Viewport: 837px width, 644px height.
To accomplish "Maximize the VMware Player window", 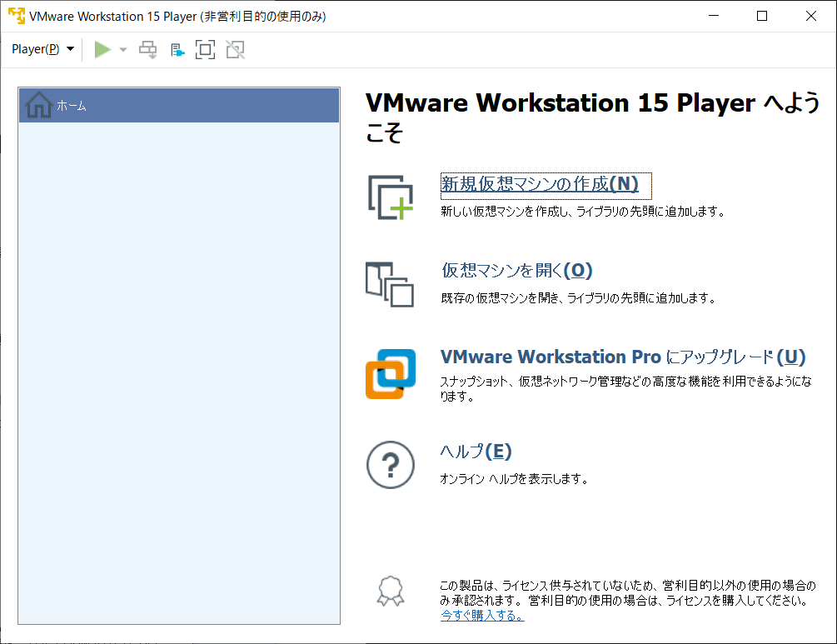I will tap(762, 16).
